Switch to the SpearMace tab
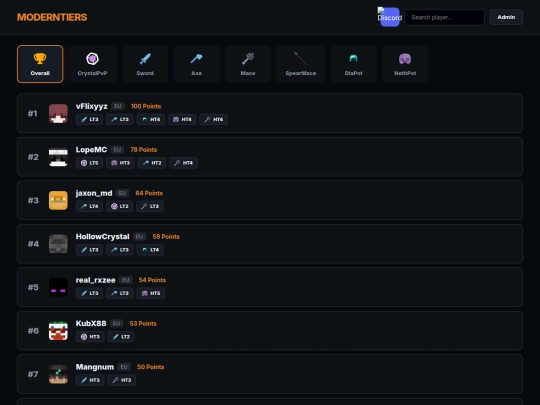 pyautogui.click(x=301, y=64)
